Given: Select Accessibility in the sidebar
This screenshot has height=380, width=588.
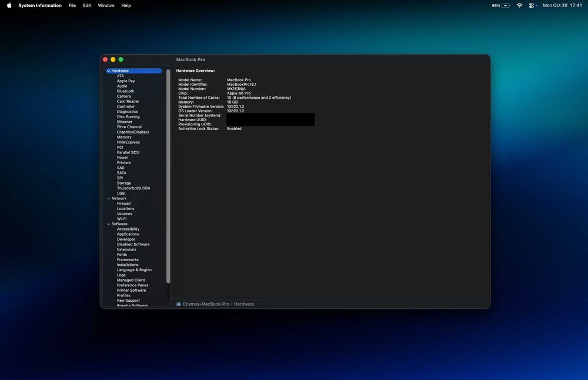Looking at the screenshot, I should pos(128,229).
